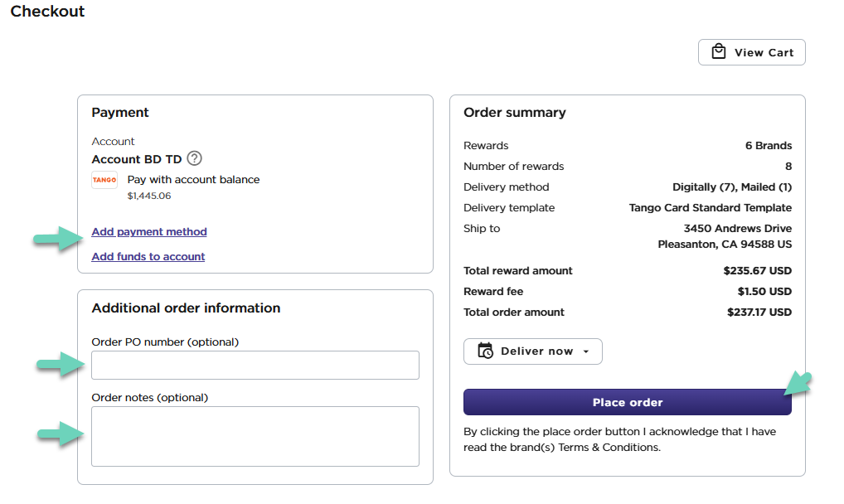
Task: Expand the caret arrow next to Deliver now
Action: (586, 351)
